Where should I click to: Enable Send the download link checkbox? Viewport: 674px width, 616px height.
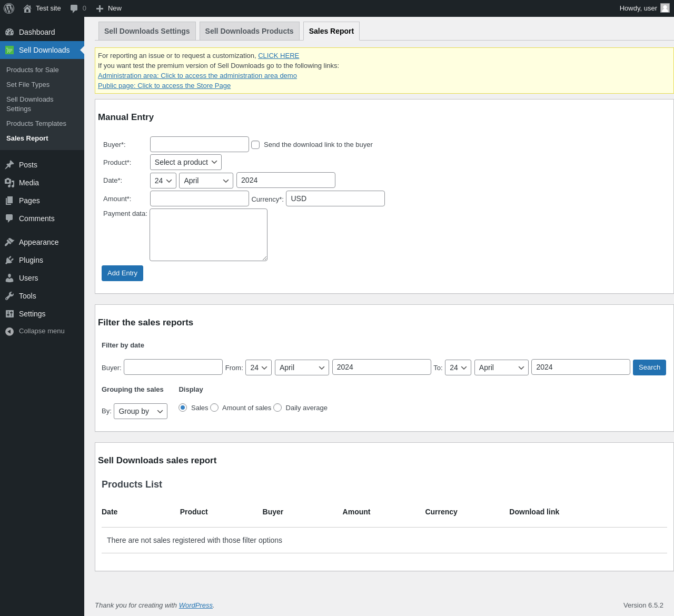[x=255, y=145]
